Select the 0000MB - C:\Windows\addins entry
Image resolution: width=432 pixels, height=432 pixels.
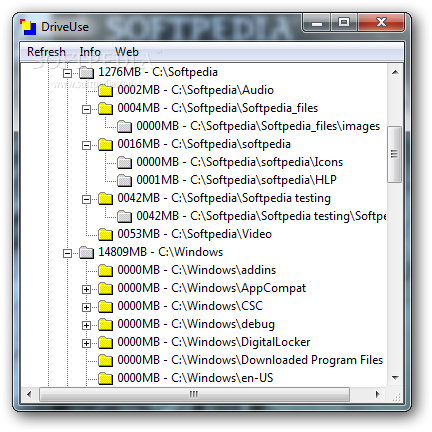(196, 270)
